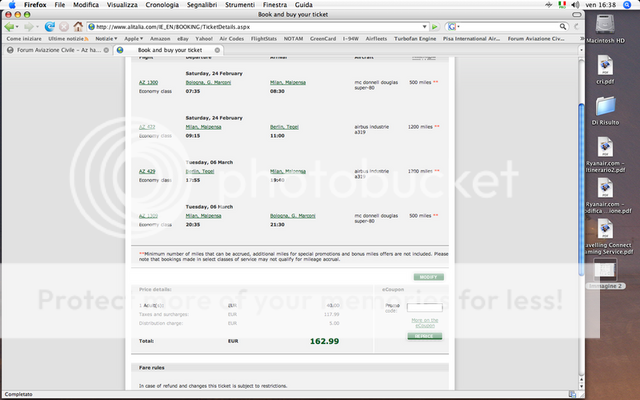
Task: Open the cri.pdf desktop file
Action: coord(605,72)
